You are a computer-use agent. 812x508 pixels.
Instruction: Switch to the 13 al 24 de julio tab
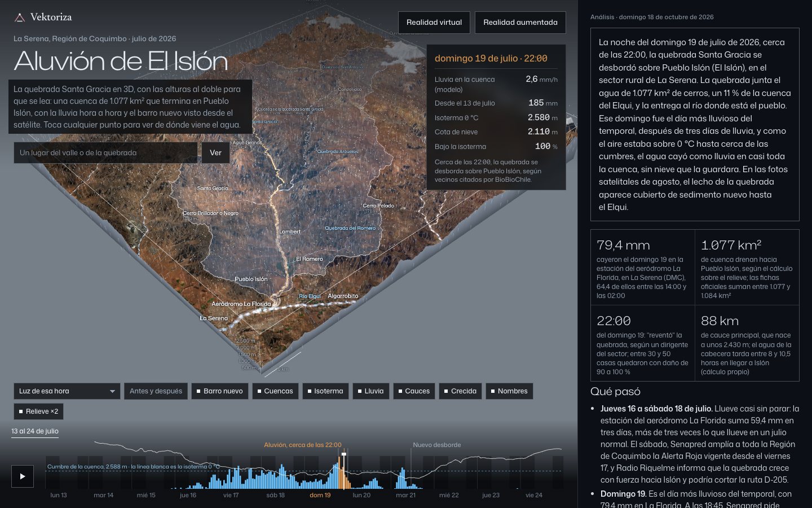[35, 431]
